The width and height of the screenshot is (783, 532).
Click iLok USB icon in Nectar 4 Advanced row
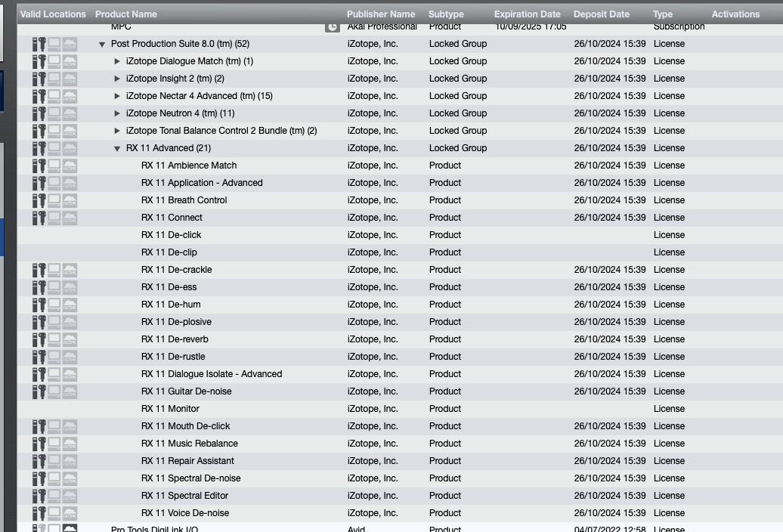[39, 96]
